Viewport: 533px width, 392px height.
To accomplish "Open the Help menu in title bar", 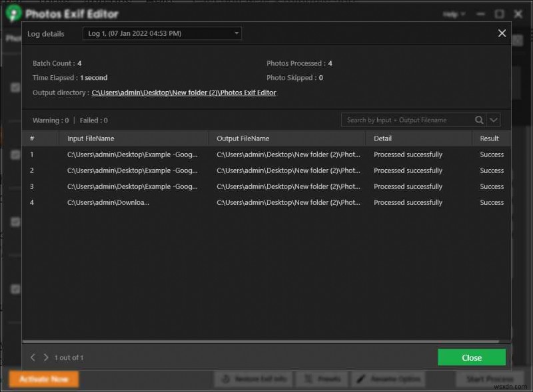I will tap(454, 14).
